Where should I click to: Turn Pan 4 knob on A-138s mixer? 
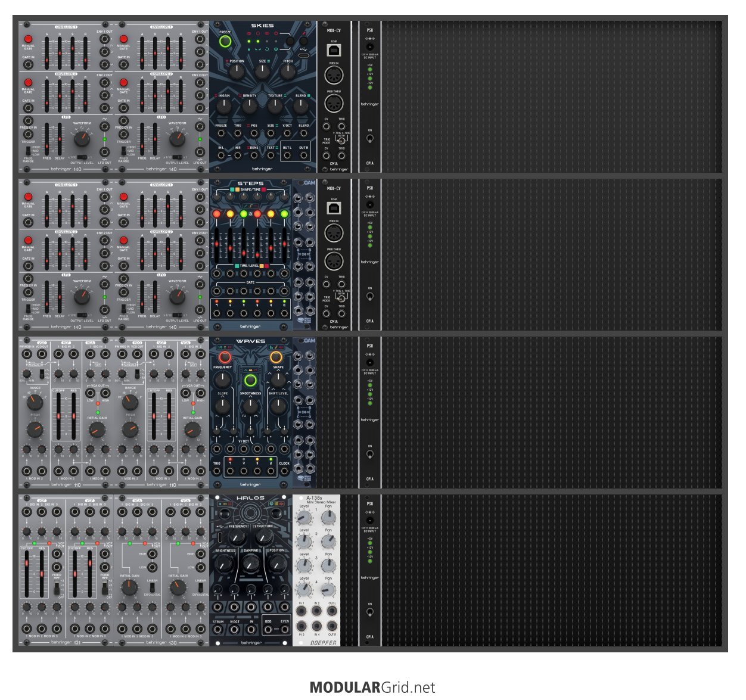click(x=328, y=590)
